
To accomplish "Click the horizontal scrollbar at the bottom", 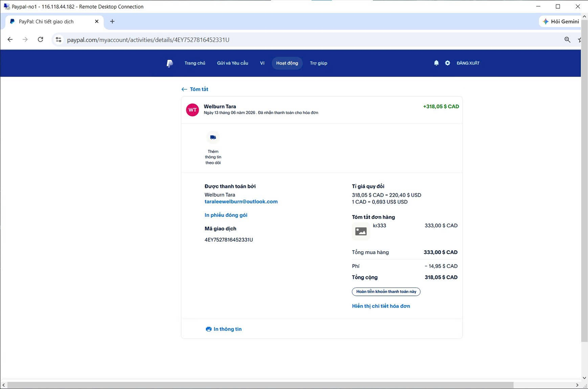I will tap(261, 385).
